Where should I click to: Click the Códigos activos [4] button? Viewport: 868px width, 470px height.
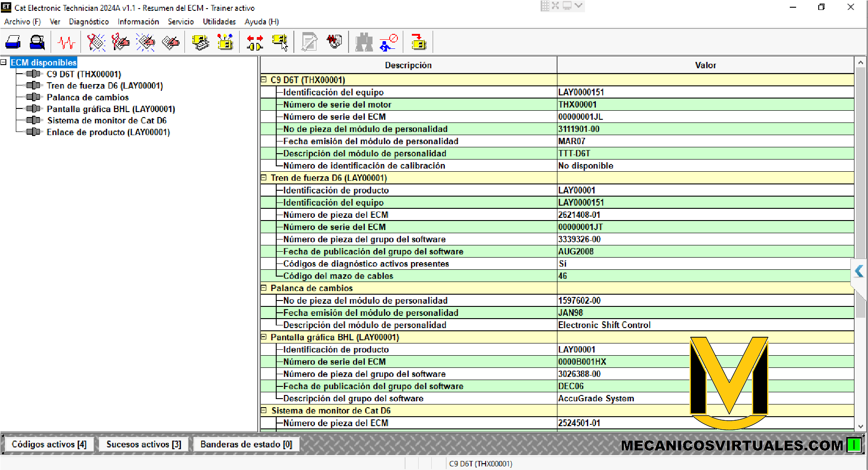[49, 444]
